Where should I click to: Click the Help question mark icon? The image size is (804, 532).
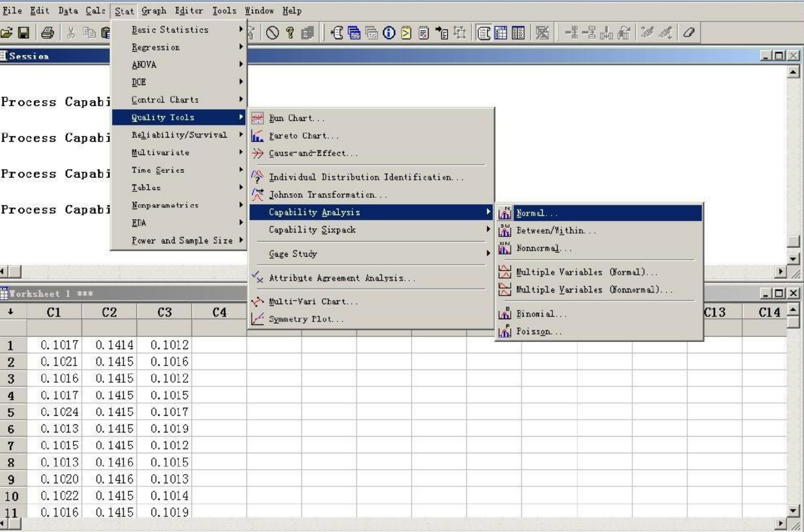[290, 33]
